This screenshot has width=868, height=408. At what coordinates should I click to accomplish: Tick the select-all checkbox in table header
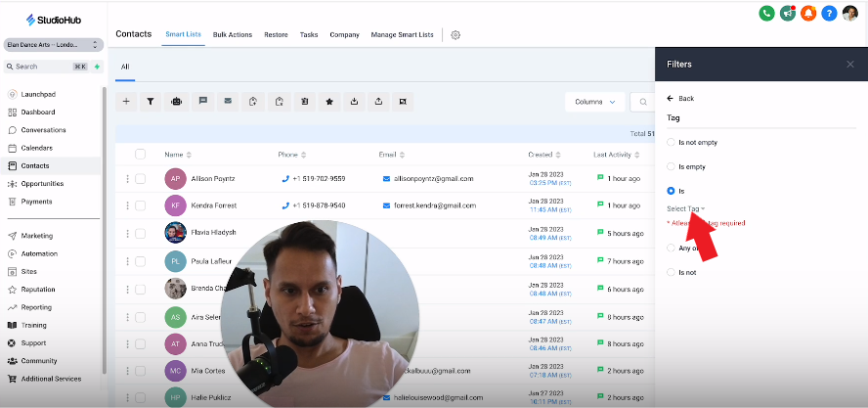140,155
